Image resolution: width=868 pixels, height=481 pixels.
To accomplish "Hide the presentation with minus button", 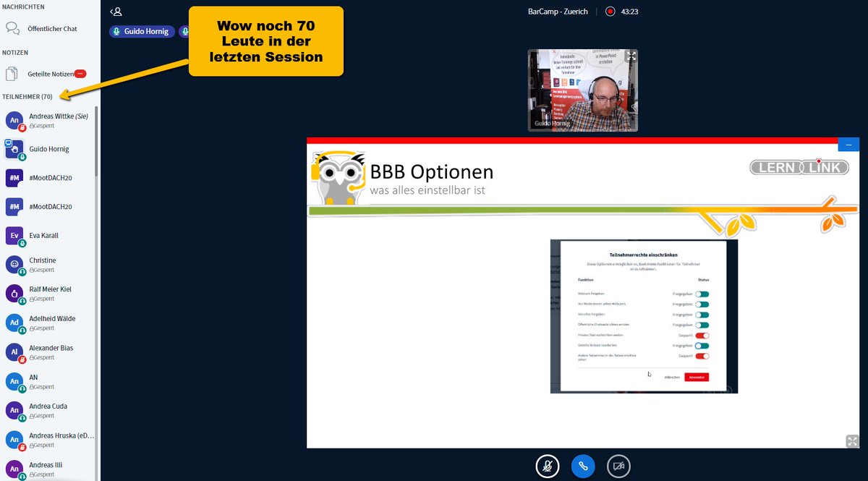I will click(x=848, y=145).
